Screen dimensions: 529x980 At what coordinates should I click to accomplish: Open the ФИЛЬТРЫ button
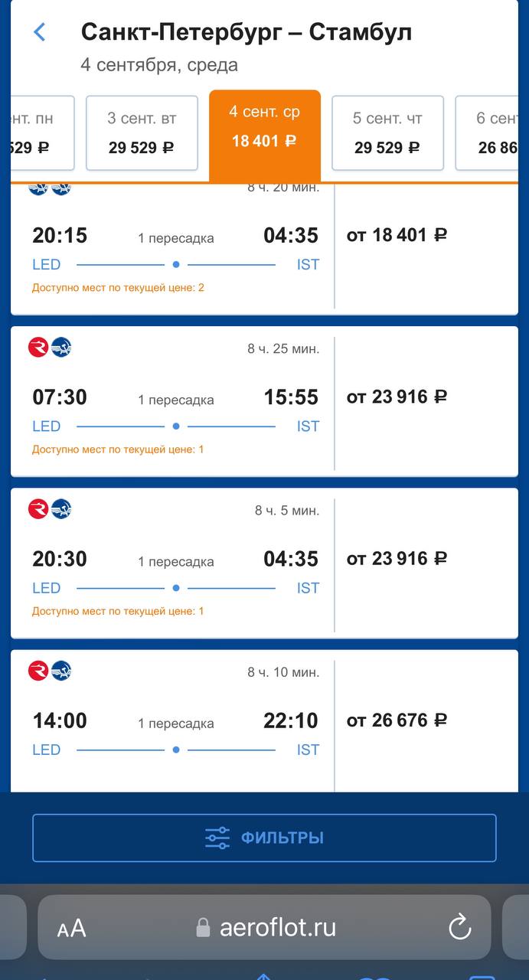264,838
